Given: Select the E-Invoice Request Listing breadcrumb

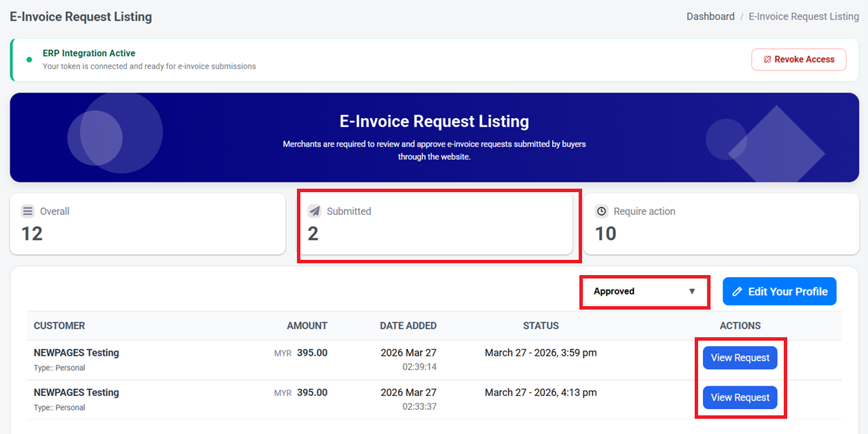Looking at the screenshot, I should point(803,16).
